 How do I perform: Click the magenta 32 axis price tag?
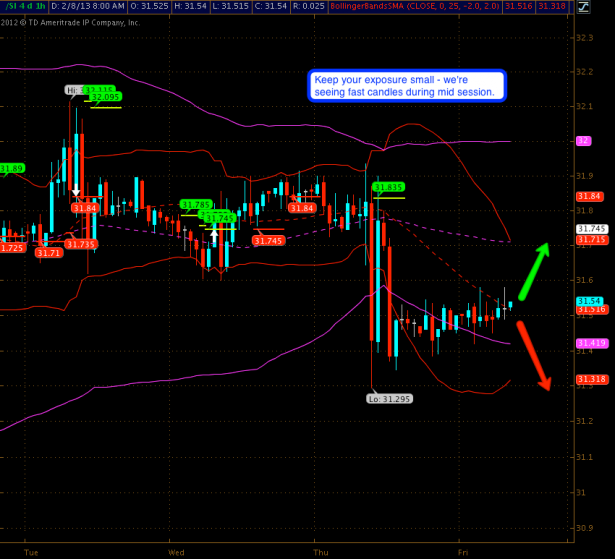[582, 141]
